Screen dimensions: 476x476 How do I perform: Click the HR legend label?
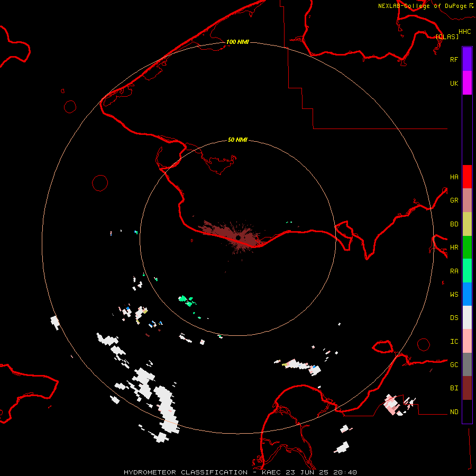pyautogui.click(x=454, y=248)
